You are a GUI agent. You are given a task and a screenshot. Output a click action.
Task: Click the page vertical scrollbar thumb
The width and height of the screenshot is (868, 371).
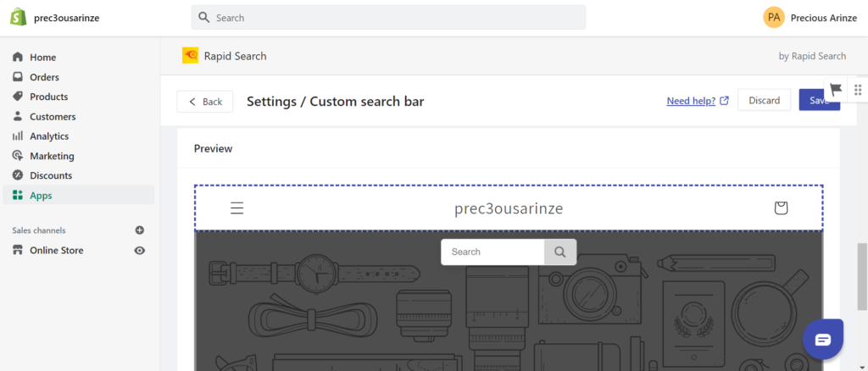862,276
